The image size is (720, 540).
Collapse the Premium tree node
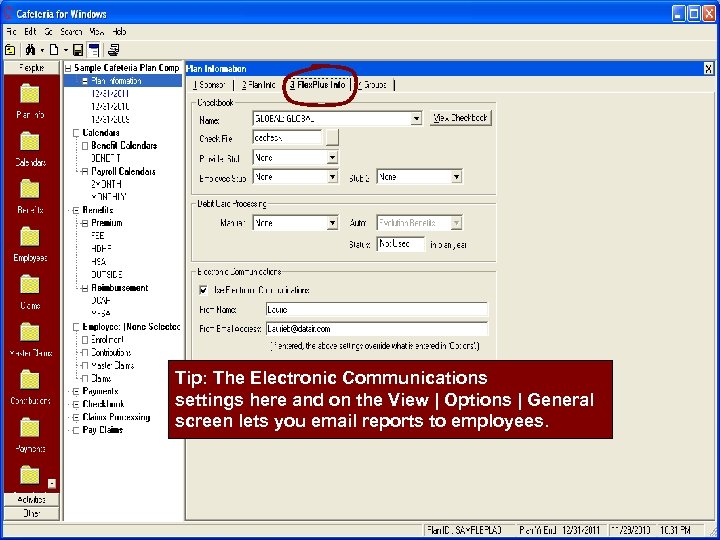coord(85,223)
